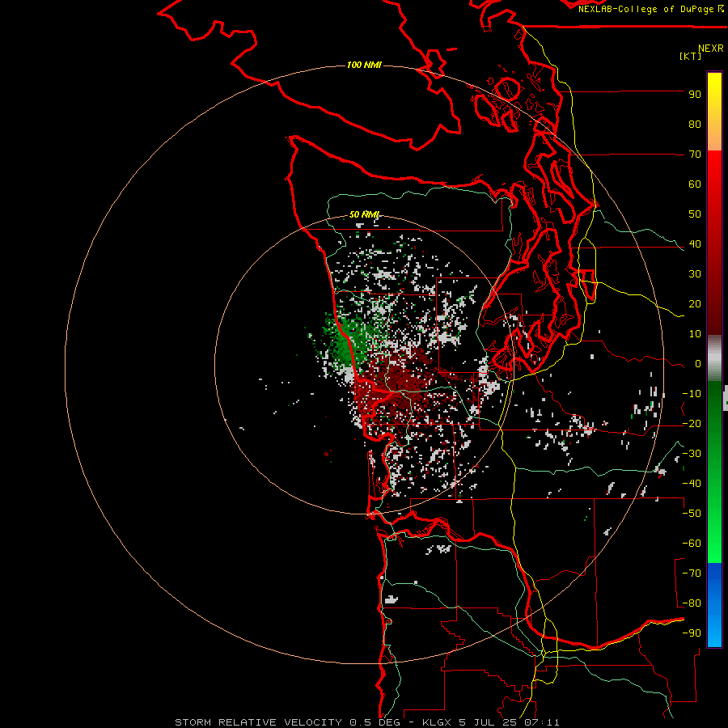
Task: Pick the yellow-orange top segment of color bar
Action: pyautogui.click(x=714, y=112)
